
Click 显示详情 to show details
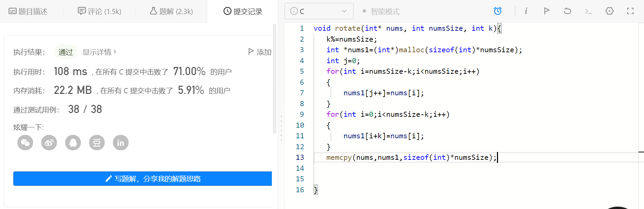(99, 52)
